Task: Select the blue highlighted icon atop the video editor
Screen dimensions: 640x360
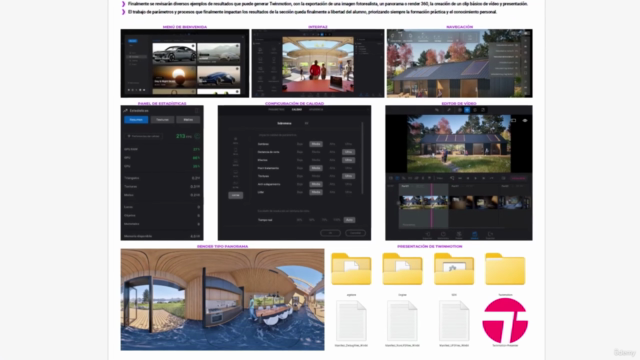Action: tap(467, 110)
